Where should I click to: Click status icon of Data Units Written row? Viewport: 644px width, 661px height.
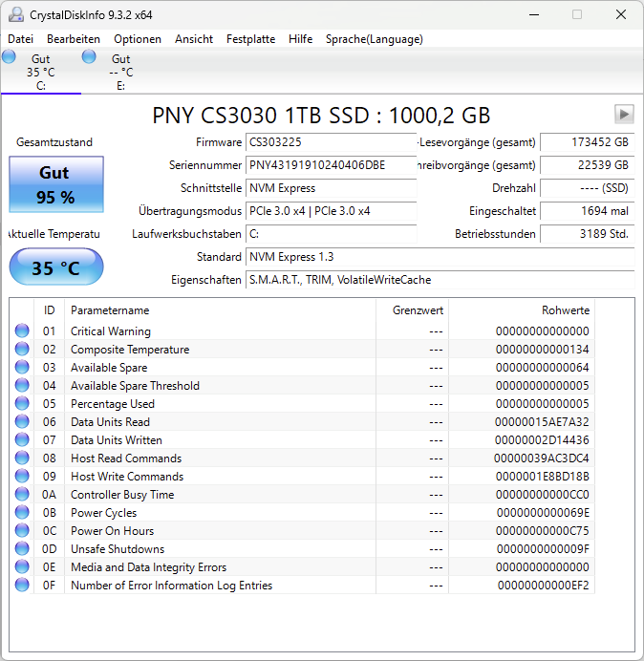[x=22, y=439]
